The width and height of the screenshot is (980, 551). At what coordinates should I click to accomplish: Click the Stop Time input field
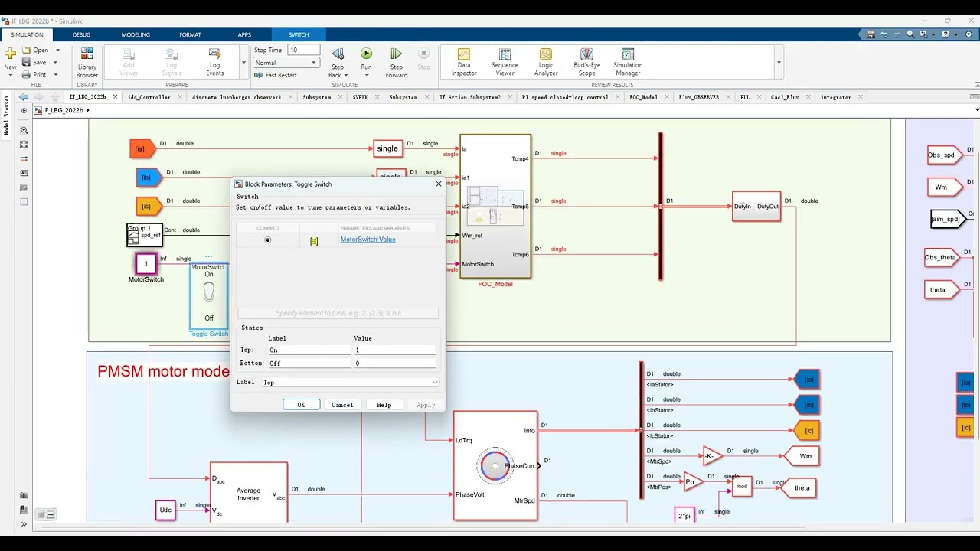(303, 50)
